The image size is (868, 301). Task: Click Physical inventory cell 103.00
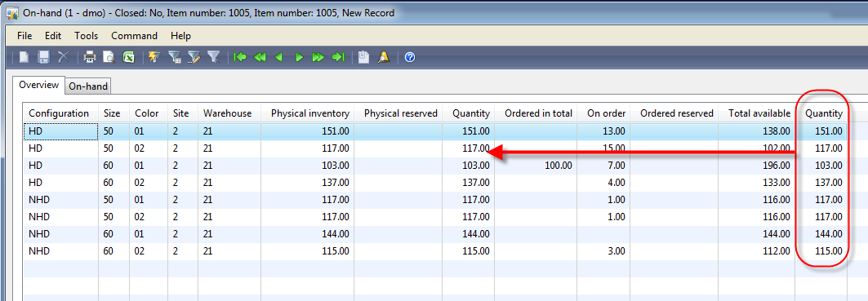pos(308,166)
